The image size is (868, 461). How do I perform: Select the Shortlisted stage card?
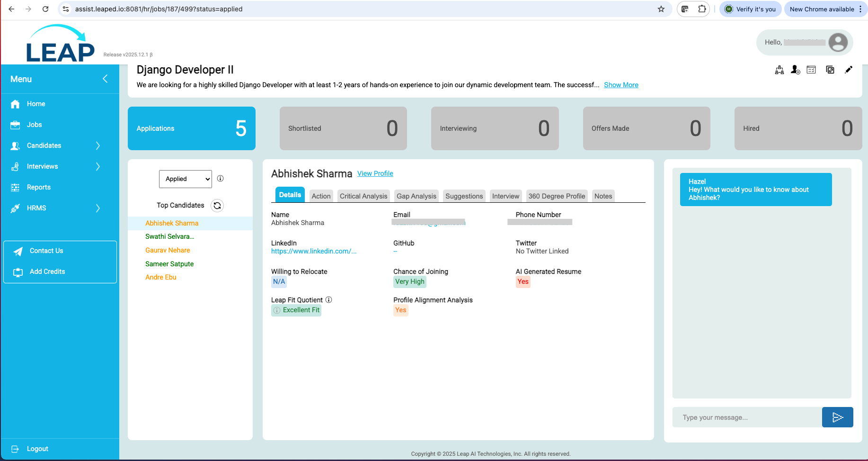[x=343, y=128]
